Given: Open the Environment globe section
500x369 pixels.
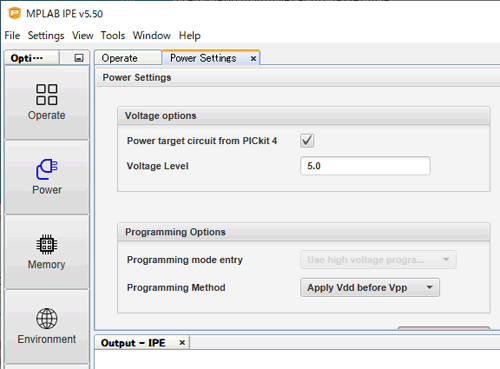Looking at the screenshot, I should click(47, 326).
